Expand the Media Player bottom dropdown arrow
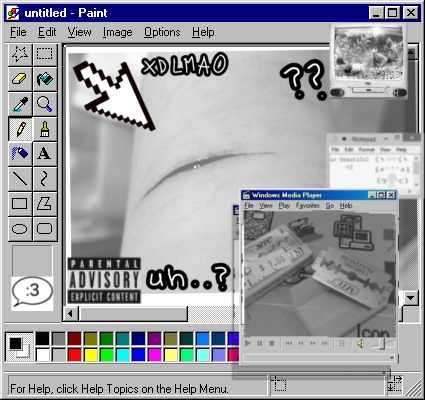 392,358
